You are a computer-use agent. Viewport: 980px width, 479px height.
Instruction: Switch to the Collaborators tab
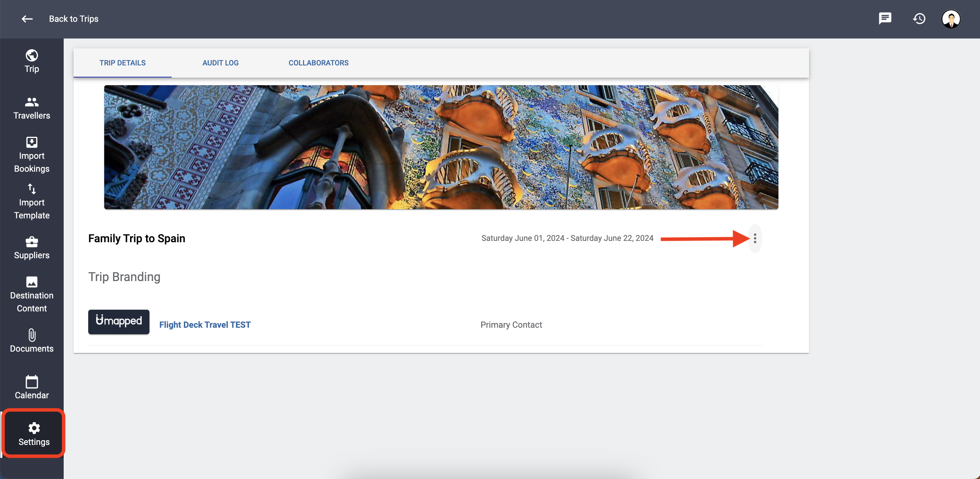point(318,63)
